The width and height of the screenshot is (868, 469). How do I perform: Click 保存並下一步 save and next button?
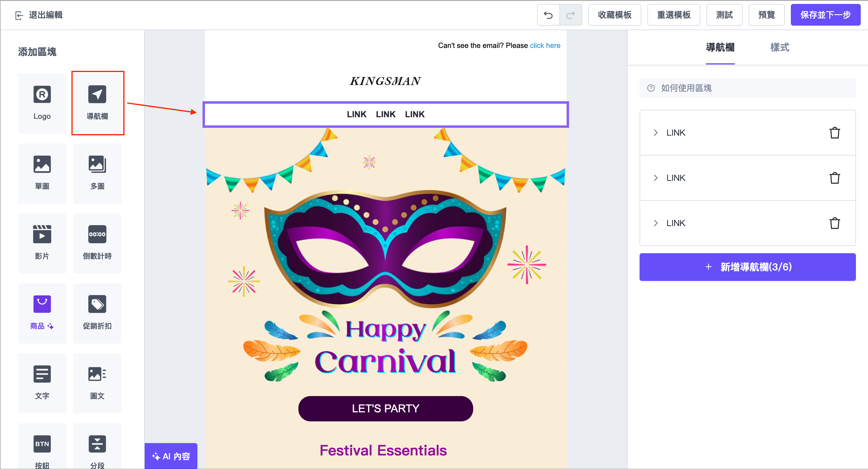point(825,15)
